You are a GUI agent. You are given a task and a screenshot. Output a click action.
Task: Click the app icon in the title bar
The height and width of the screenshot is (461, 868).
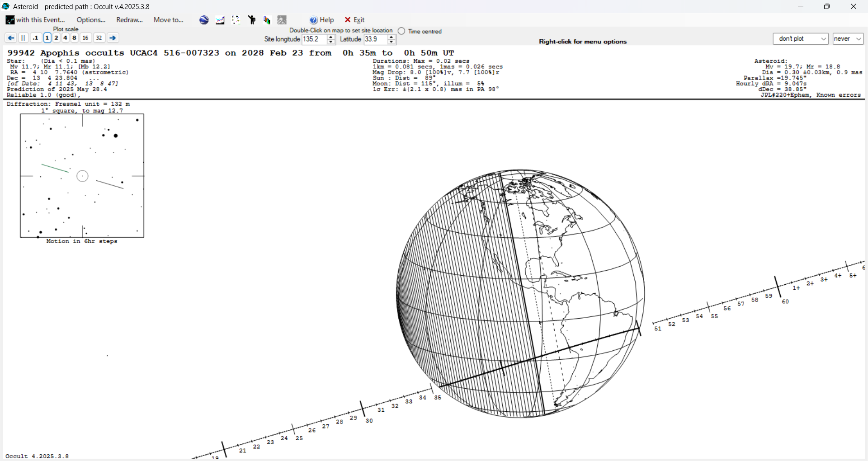coord(6,6)
